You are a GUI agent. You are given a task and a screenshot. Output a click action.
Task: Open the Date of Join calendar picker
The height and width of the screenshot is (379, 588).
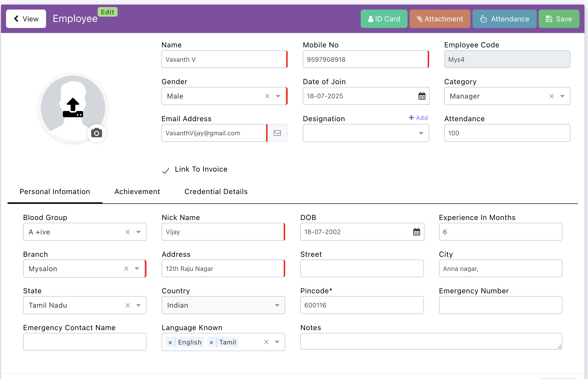tap(422, 96)
